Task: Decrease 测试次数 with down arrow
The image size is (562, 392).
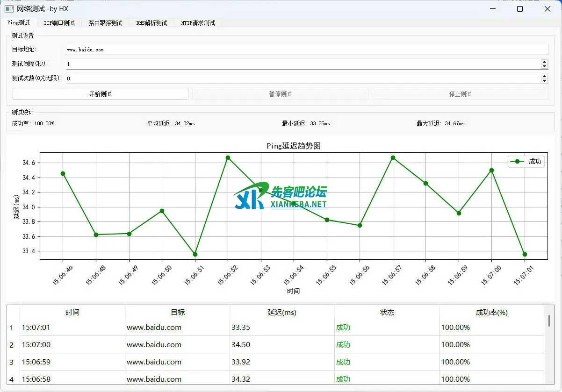Action: (x=544, y=81)
